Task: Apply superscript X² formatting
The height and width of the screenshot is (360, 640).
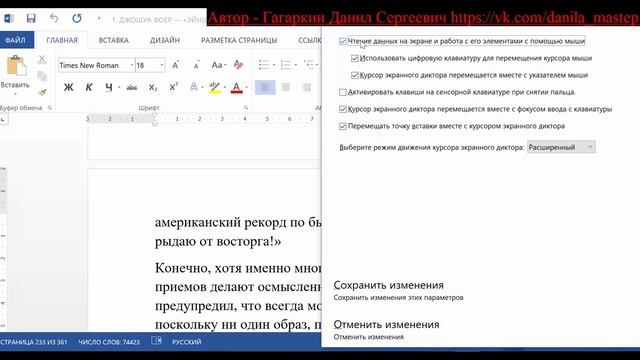Action: pyautogui.click(x=173, y=87)
